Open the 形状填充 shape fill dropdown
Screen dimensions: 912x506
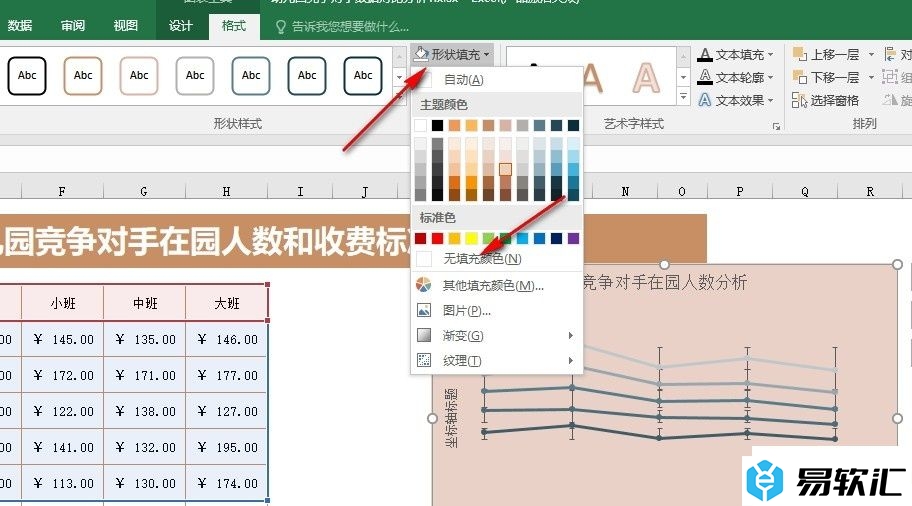click(452, 55)
